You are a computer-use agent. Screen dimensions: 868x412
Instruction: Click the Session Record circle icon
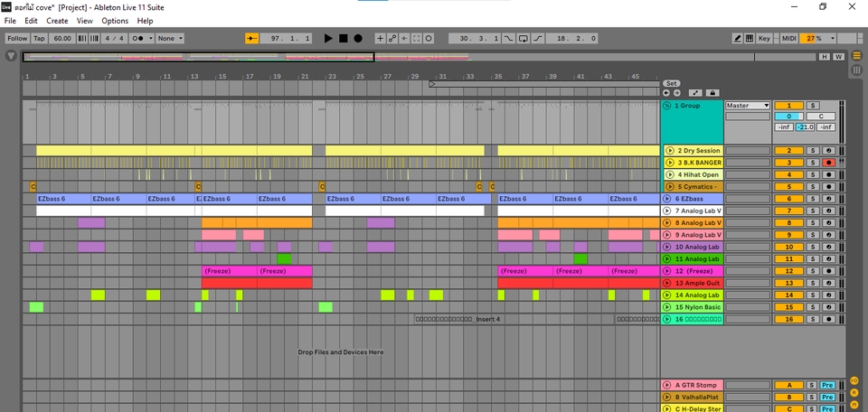click(429, 38)
